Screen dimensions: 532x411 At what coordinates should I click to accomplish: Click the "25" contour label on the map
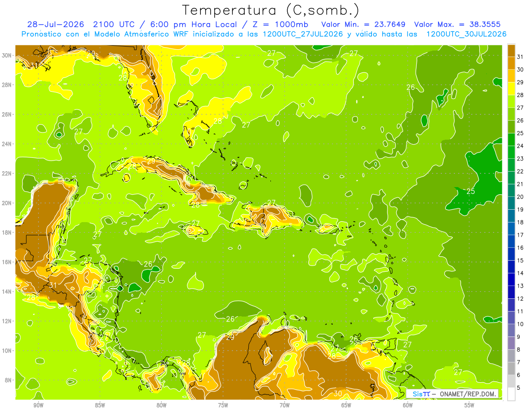[470, 191]
